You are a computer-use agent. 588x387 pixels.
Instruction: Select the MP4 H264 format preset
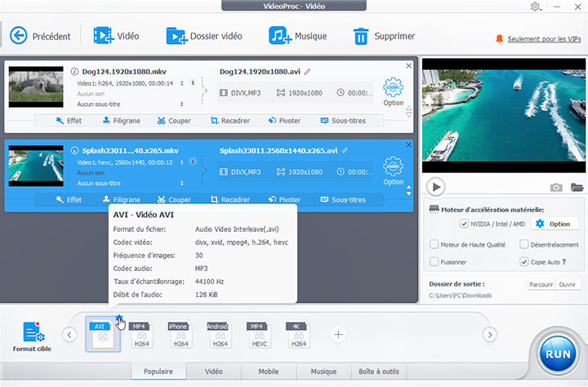pyautogui.click(x=142, y=334)
